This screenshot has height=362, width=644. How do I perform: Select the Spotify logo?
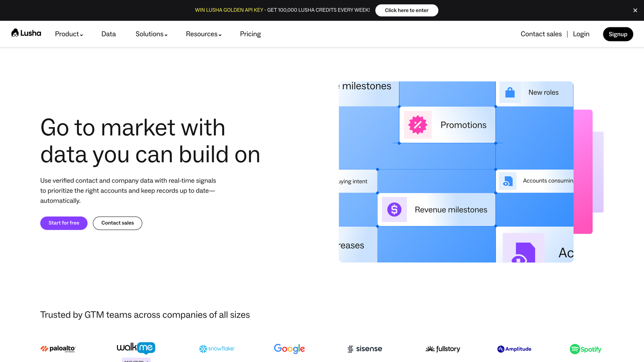585,349
